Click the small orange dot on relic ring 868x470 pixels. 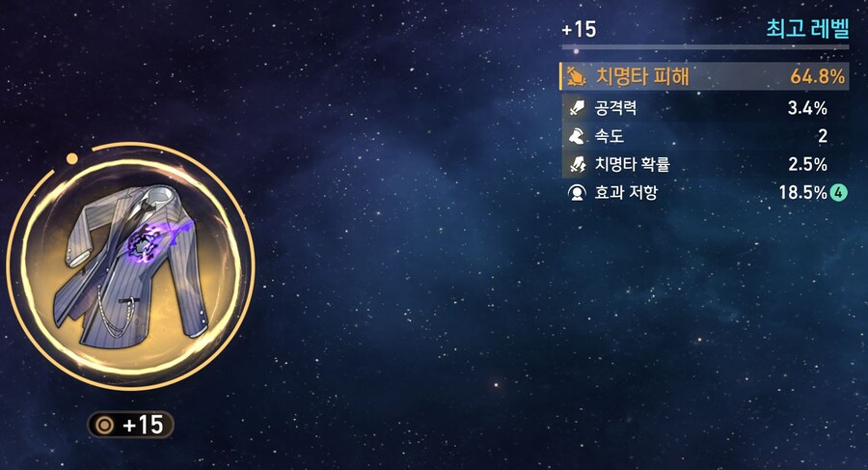pos(72,159)
